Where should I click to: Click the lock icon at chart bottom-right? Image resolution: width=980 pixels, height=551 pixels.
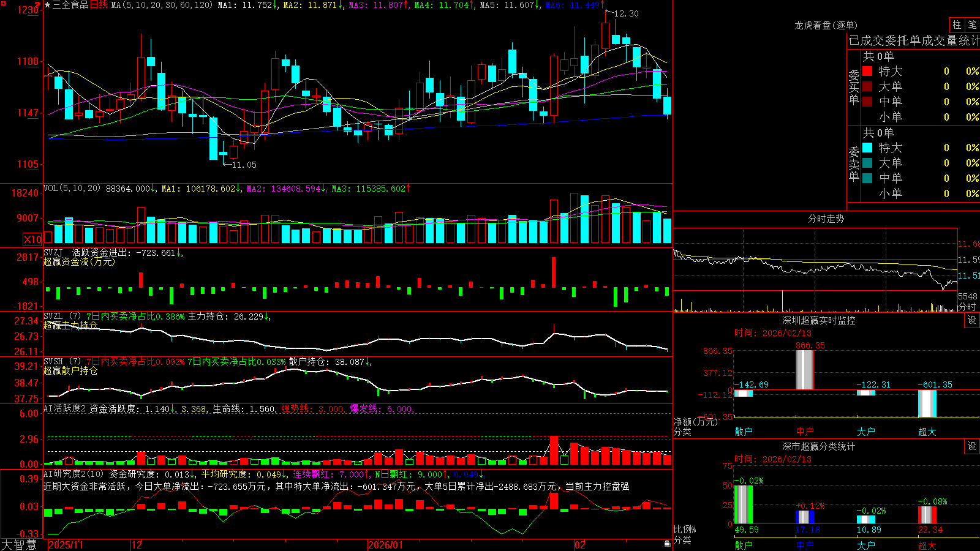(x=668, y=543)
